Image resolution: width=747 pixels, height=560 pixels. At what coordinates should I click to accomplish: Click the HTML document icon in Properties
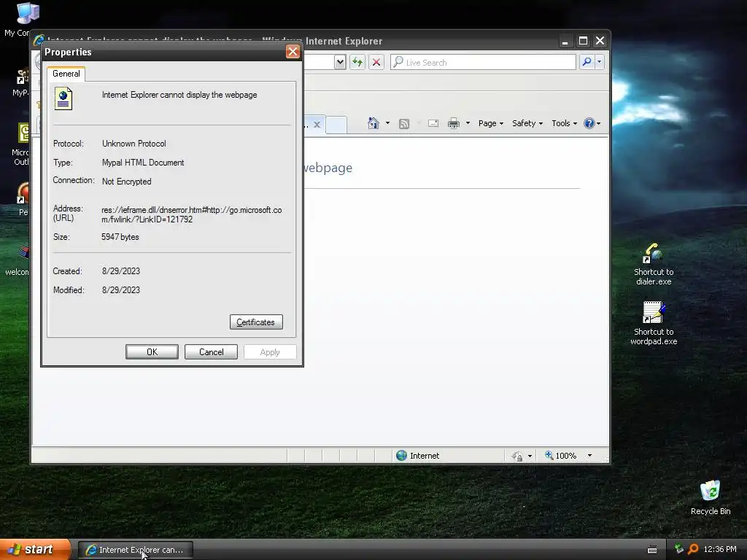pos(63,98)
